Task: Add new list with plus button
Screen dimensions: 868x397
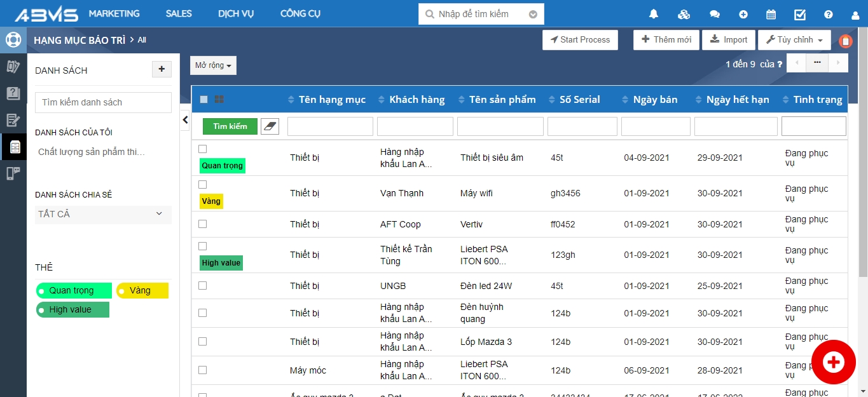Action: click(x=162, y=69)
